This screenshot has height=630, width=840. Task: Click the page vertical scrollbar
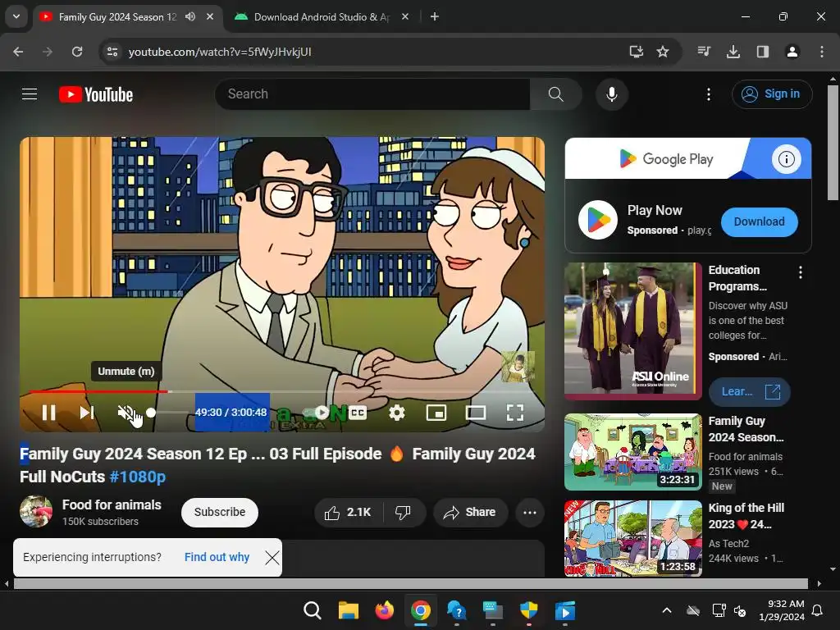point(833,143)
